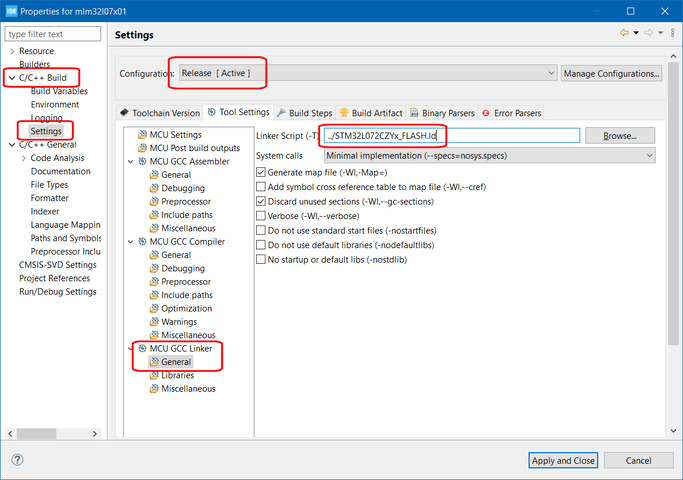Click the Browse button for linker script
The width and height of the screenshot is (683, 480).
pos(620,135)
